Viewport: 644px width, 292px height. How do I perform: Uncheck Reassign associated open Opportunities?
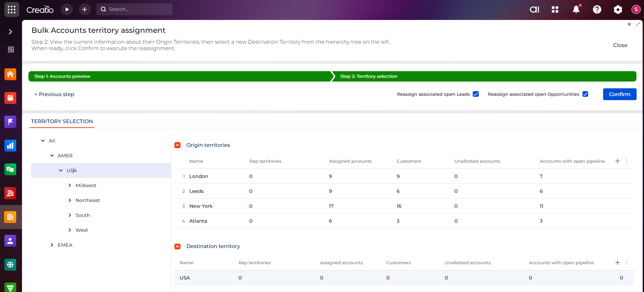coord(585,94)
